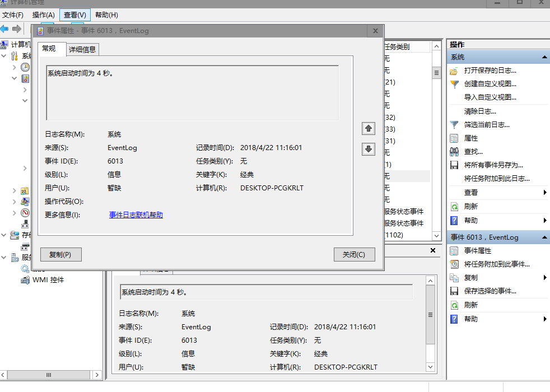Click the storage icon in tree
This screenshot has width=550, height=392.
tap(15, 235)
